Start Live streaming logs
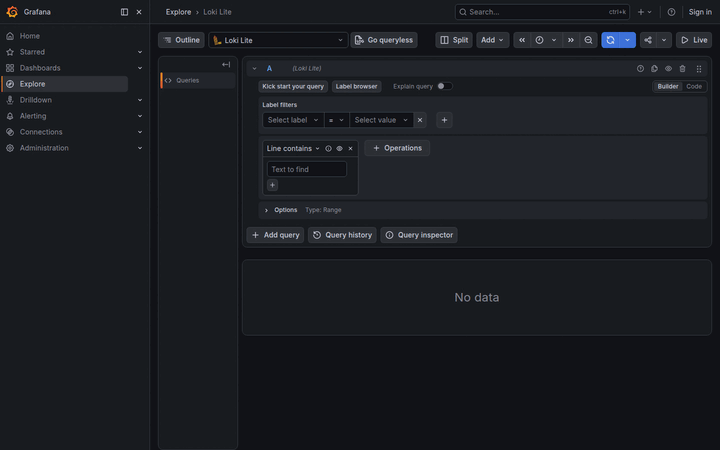The height and width of the screenshot is (450, 720). (694, 40)
